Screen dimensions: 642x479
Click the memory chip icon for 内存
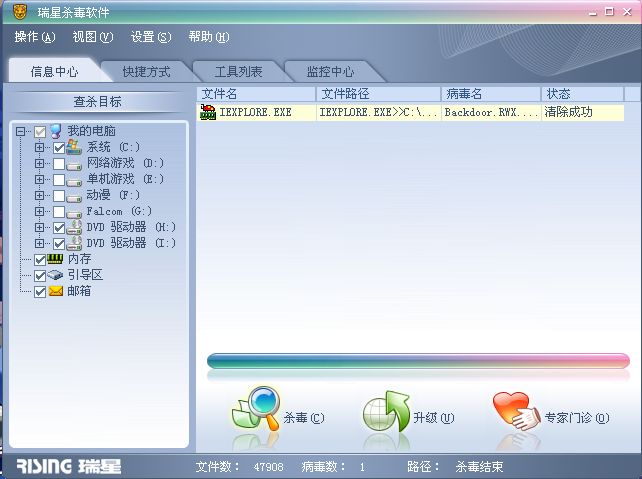pos(55,259)
